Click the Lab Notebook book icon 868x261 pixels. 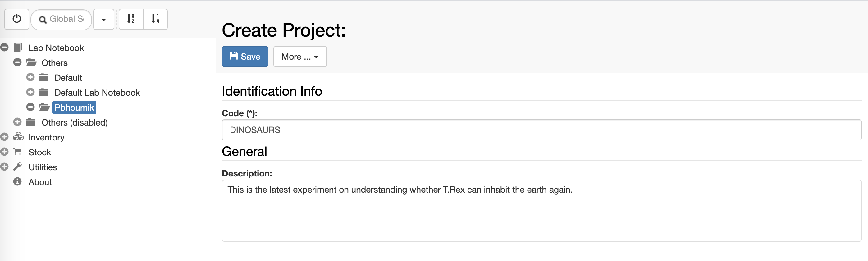pos(18,48)
